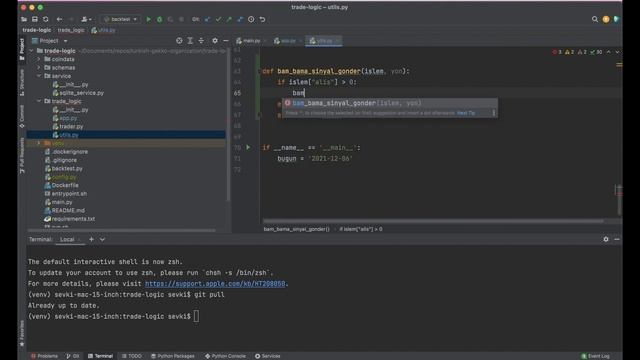Open the support.apple.com link in the terminal

pos(215,283)
